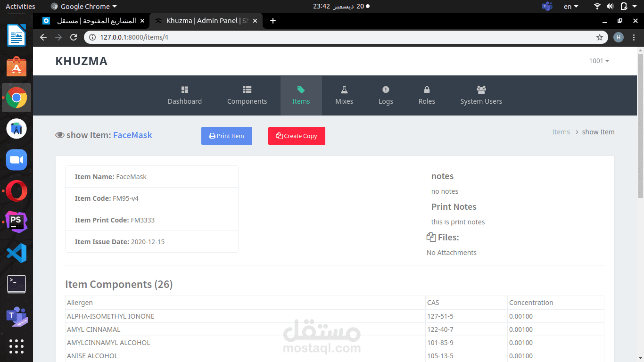This screenshot has width=644, height=362.
Task: Launch PhpStorm from dock
Action: point(17,222)
